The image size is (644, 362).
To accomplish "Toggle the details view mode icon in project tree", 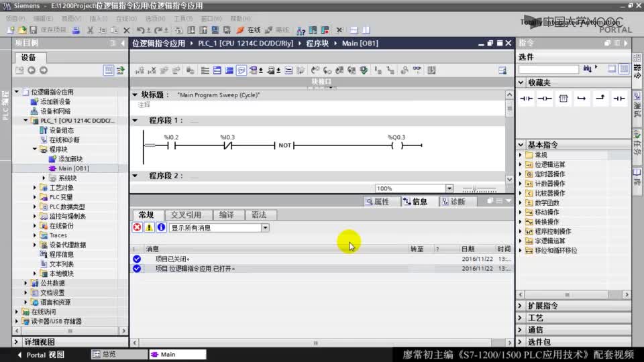I will point(109,70).
